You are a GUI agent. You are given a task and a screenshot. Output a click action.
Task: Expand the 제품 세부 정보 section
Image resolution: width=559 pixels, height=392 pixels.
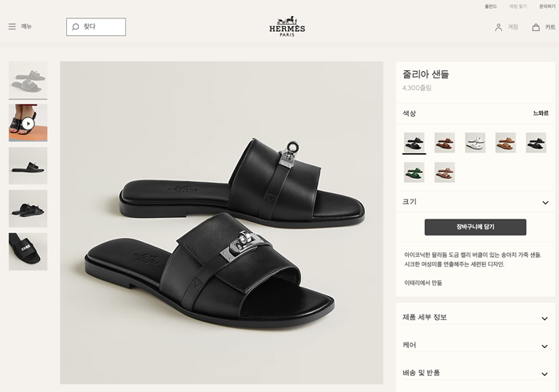(475, 318)
